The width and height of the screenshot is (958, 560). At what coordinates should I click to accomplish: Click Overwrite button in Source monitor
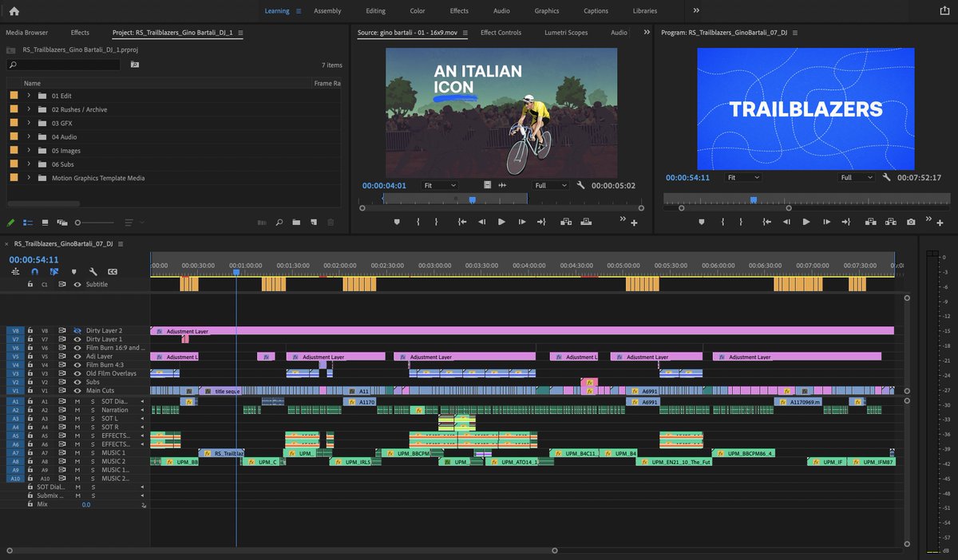(587, 222)
